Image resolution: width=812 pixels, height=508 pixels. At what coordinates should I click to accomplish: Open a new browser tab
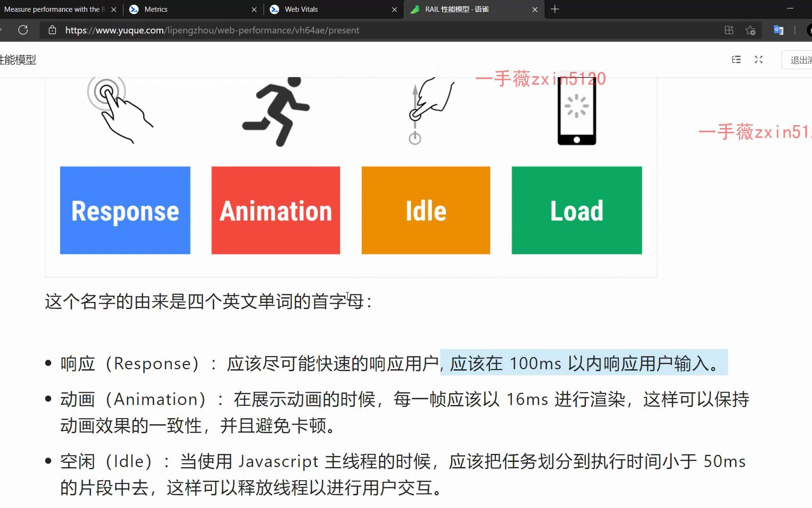[x=555, y=9]
